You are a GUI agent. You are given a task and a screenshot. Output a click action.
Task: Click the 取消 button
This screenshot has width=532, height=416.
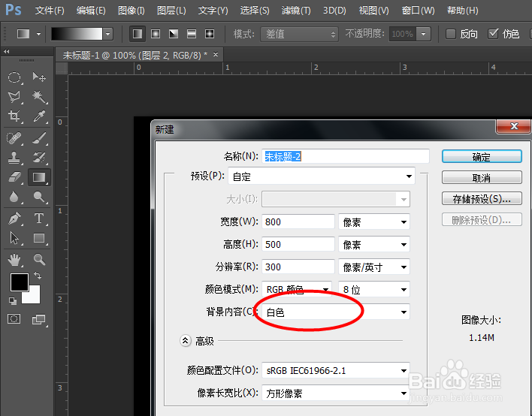click(482, 178)
